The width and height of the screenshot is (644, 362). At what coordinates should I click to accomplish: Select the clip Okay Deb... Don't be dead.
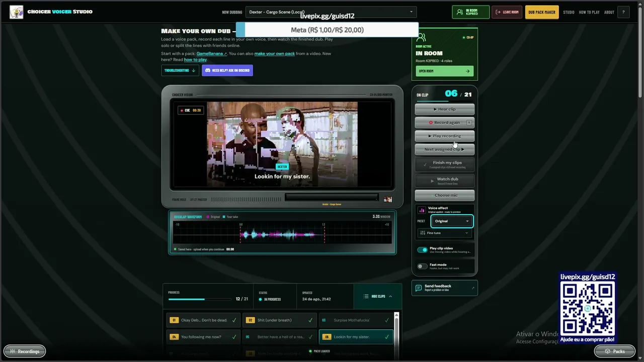[x=203, y=320]
